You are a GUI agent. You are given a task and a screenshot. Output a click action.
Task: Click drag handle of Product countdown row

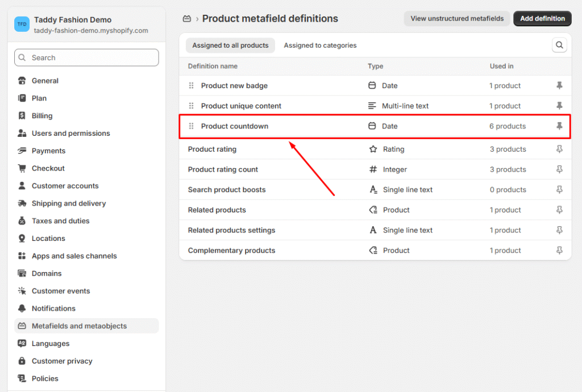coord(191,126)
